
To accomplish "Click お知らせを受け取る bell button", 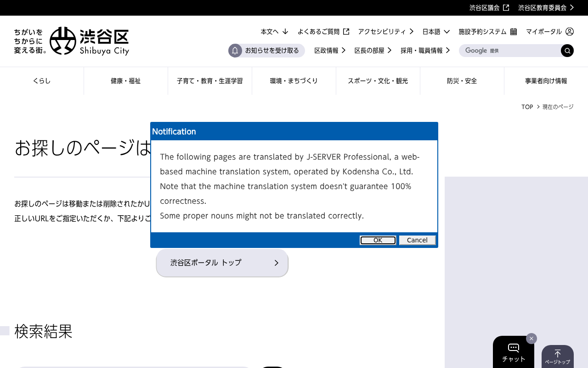I will (266, 51).
